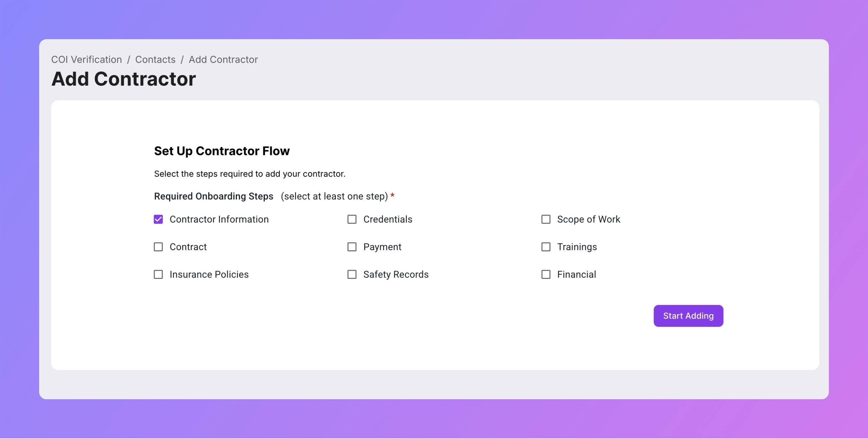Image resolution: width=868 pixels, height=439 pixels.
Task: Click the red required asterisk
Action: click(392, 196)
